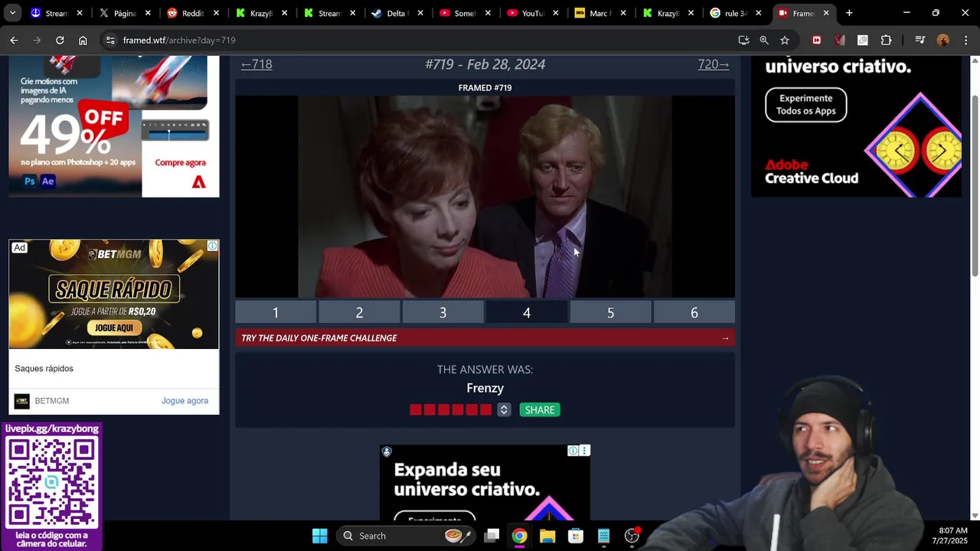Viewport: 980px width, 551px height.
Task: Bookmark this page with the star
Action: pos(785,40)
